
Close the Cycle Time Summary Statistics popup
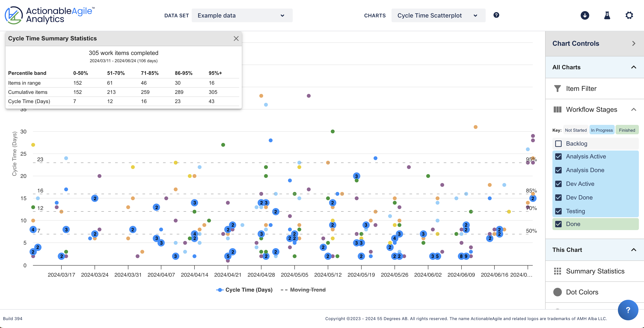coord(236,38)
